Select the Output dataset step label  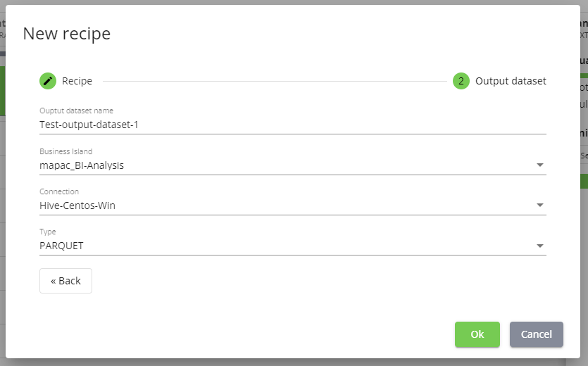(511, 81)
